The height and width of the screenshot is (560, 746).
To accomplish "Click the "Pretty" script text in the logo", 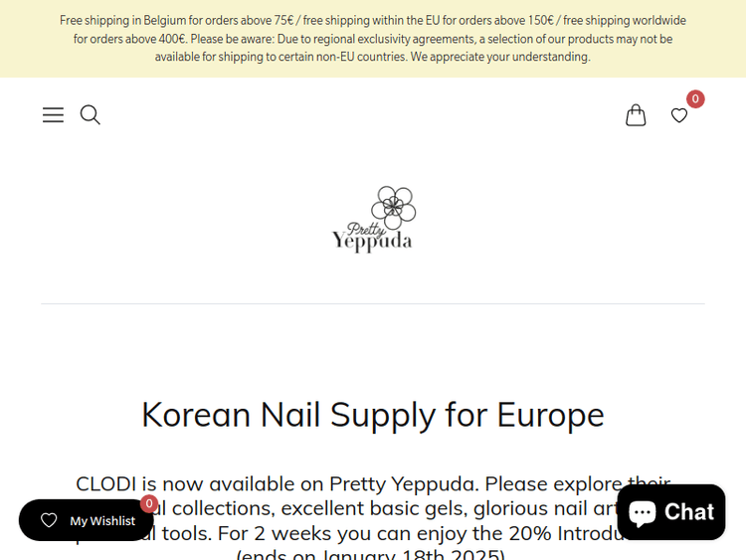I will pyautogui.click(x=352, y=228).
